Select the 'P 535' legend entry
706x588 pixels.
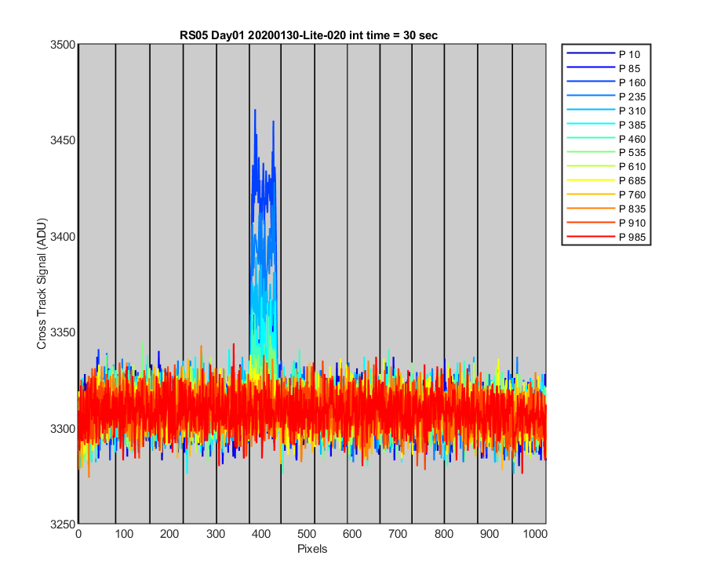coord(606,153)
